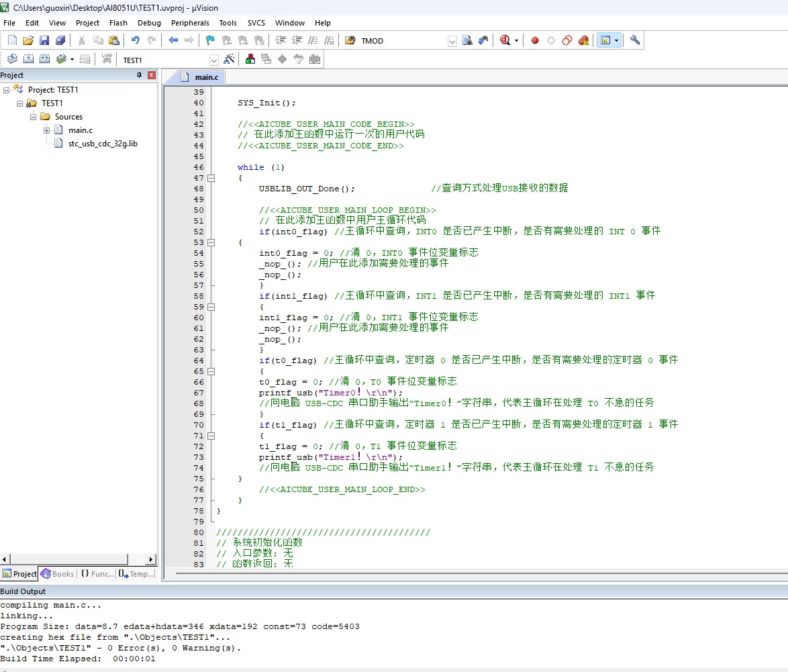Create a new file with the New icon
The image size is (788, 672).
click(x=13, y=40)
